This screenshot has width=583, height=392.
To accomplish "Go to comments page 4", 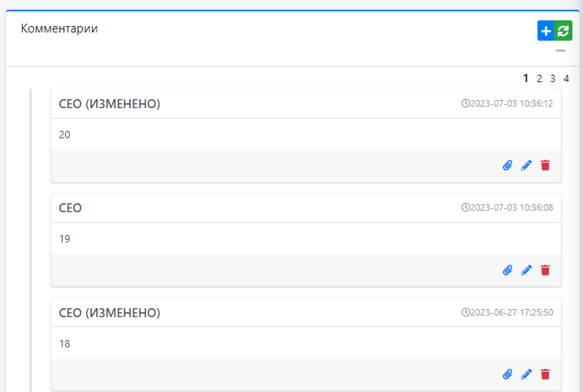I will [x=566, y=79].
